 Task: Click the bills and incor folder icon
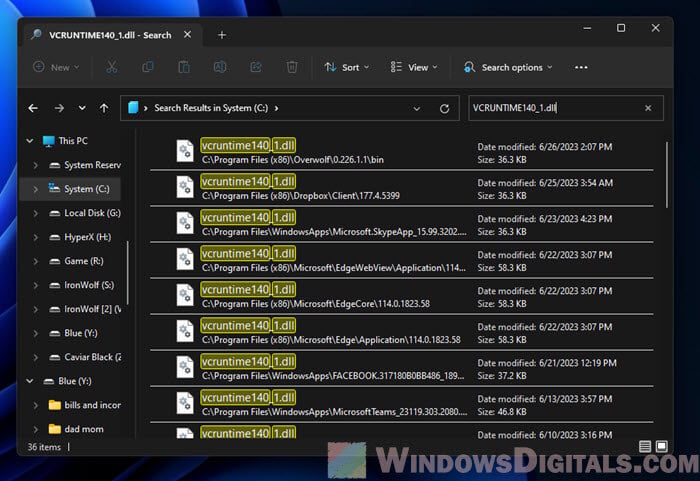pos(54,405)
